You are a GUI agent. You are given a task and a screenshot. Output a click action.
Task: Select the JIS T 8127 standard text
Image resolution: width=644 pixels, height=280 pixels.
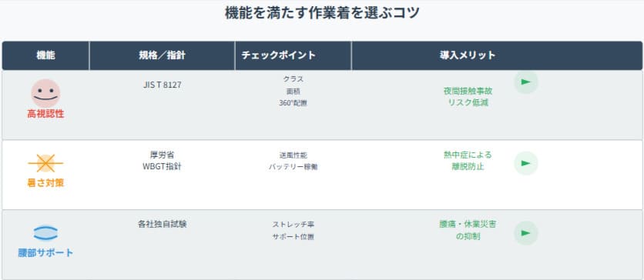pos(162,85)
